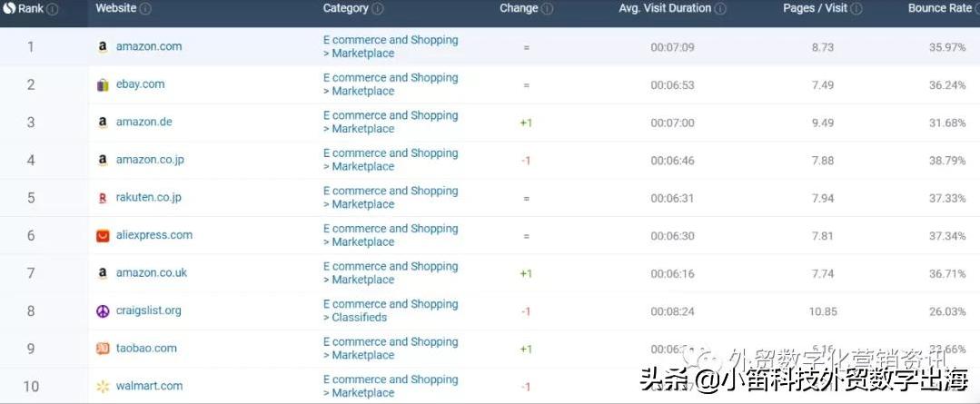Open the craigslist.org website link
The image size is (980, 404).
pos(149,310)
